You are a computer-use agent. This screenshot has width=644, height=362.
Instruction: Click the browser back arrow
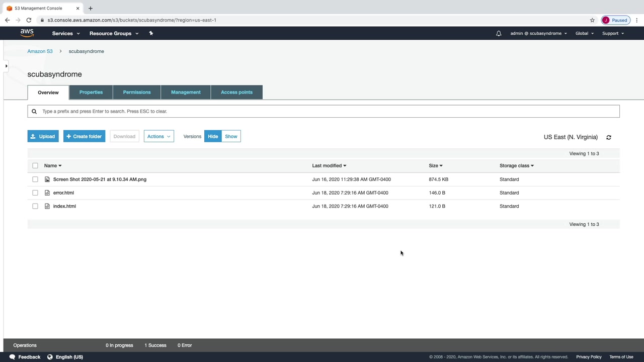coord(7,20)
